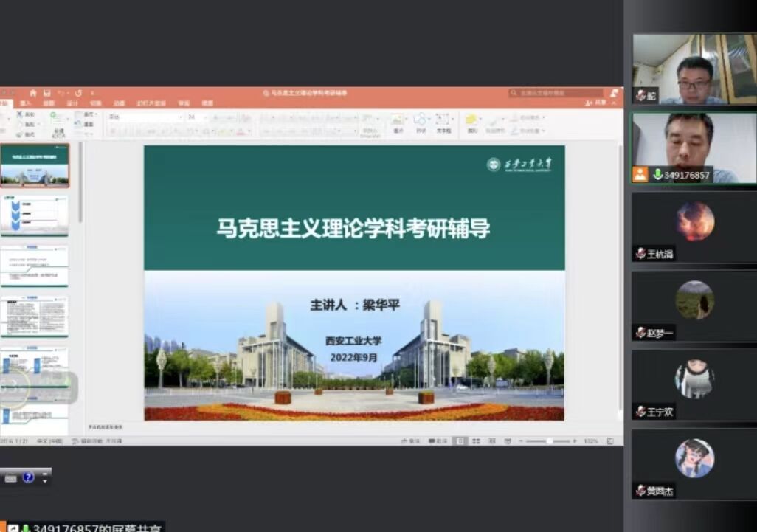Click the Shapes icon in the ribbon
757x532 pixels.
(421, 121)
